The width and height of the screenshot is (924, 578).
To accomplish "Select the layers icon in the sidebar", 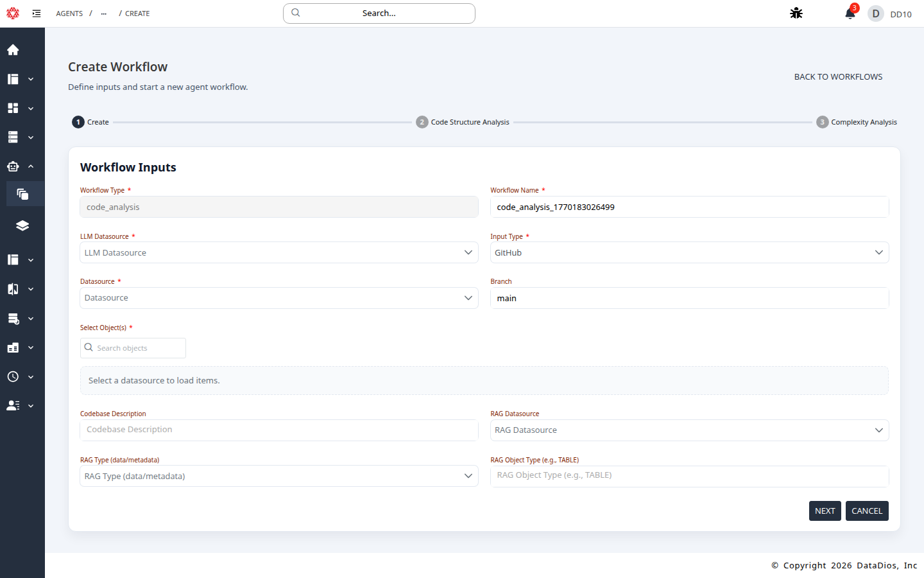I will 22,225.
